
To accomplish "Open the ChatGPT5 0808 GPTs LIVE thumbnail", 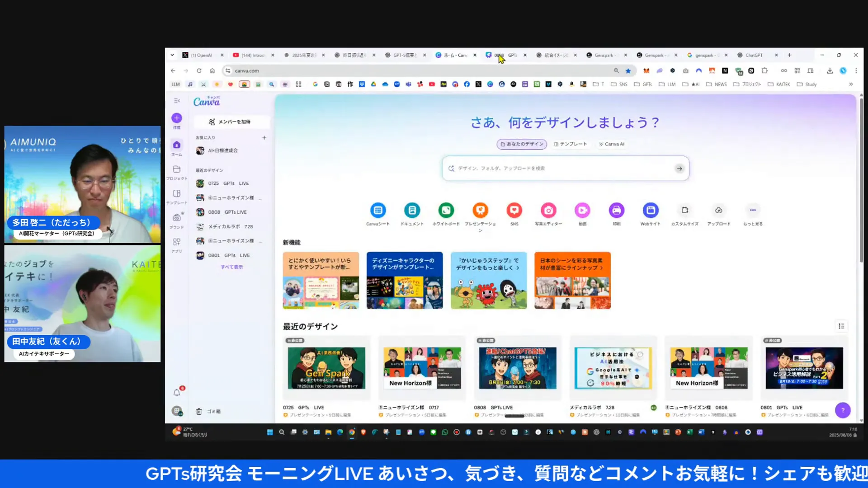I will 518,368.
